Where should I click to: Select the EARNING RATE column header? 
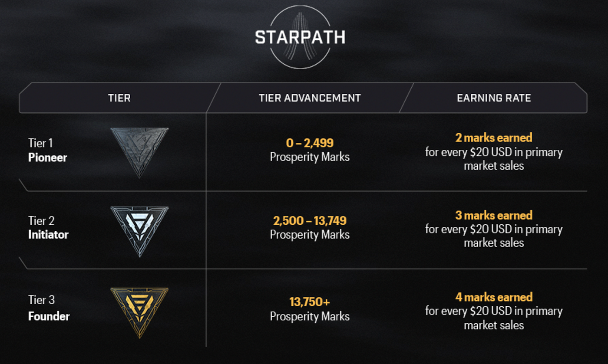tap(494, 98)
